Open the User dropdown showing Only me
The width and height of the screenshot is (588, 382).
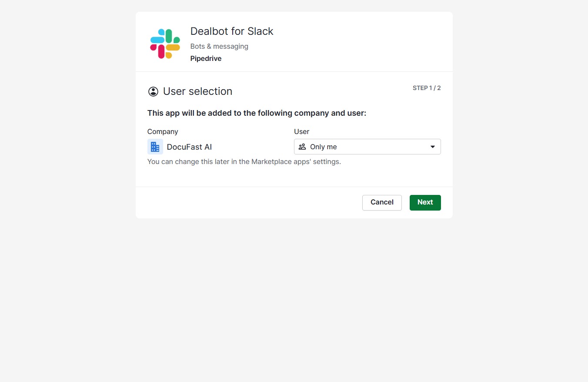coord(367,147)
